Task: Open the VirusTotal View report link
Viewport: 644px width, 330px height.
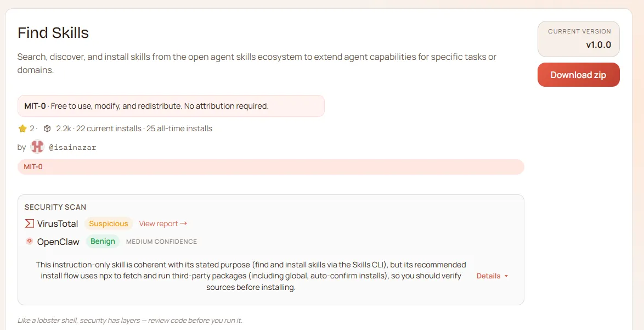Action: (163, 223)
